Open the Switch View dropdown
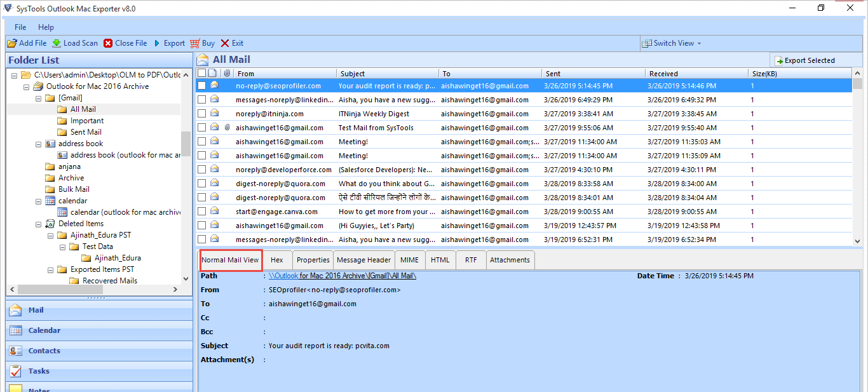Image resolution: width=868 pixels, height=392 pixels. coord(672,43)
